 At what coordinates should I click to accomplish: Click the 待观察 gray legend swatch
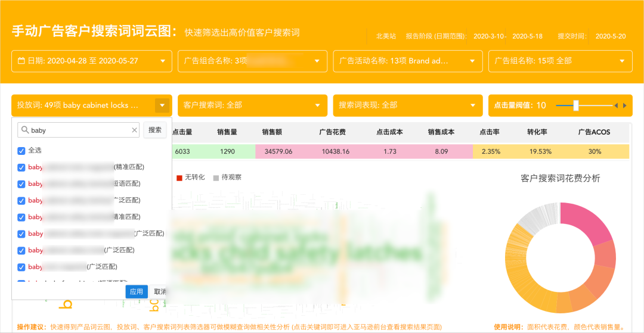tap(216, 178)
